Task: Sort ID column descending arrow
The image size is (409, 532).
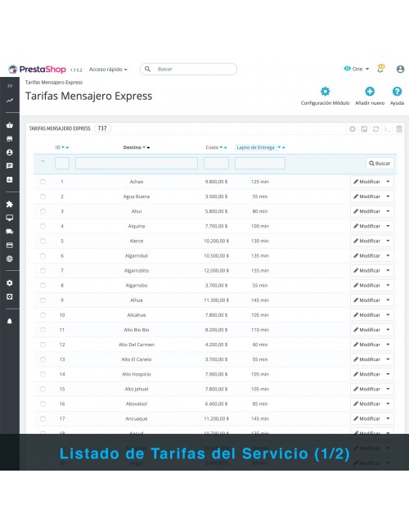Action: click(63, 147)
